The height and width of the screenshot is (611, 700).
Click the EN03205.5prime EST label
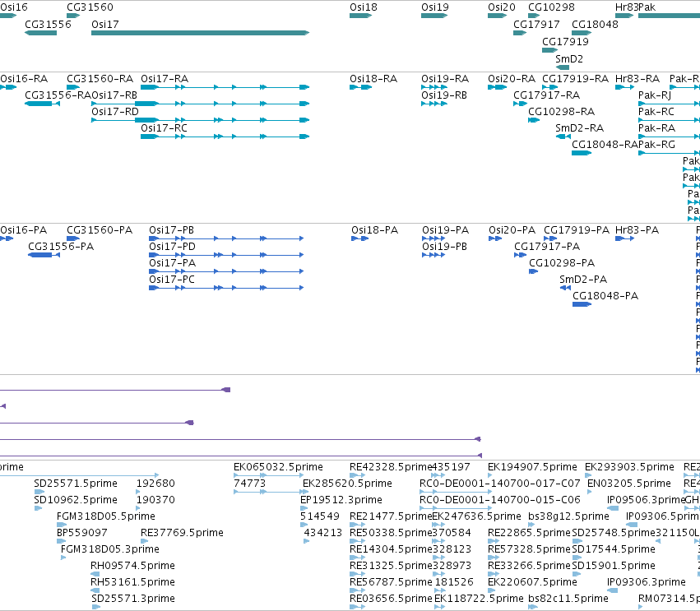click(629, 484)
